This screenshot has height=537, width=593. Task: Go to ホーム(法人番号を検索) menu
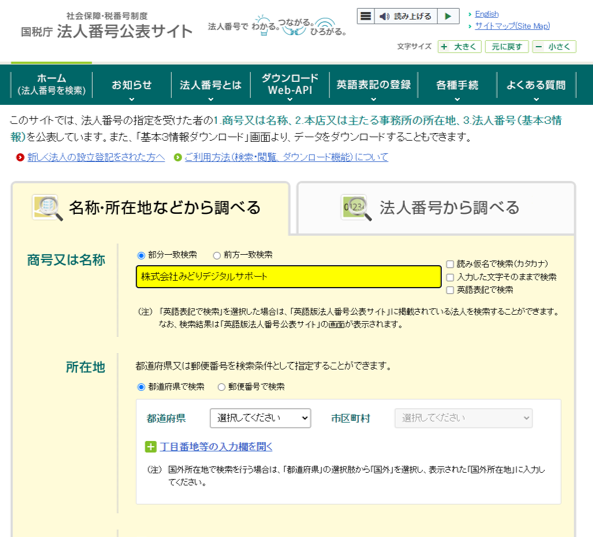pos(52,84)
